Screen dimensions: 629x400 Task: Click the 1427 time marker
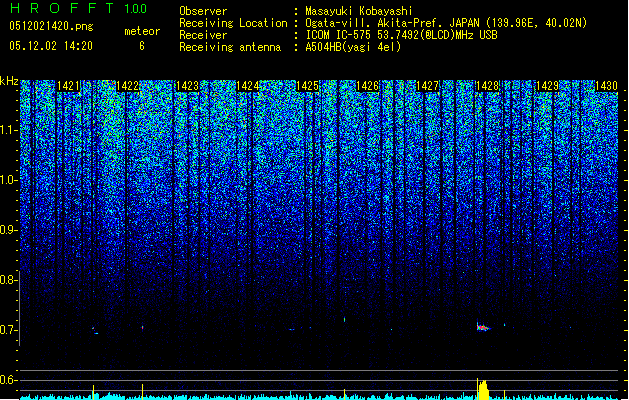tap(428, 86)
